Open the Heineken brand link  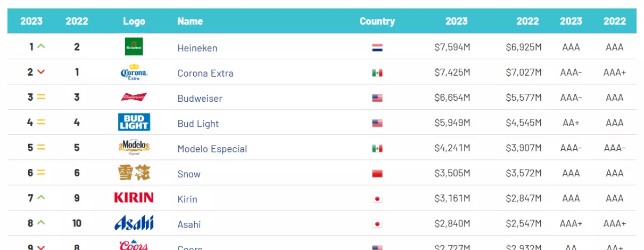pyautogui.click(x=197, y=48)
